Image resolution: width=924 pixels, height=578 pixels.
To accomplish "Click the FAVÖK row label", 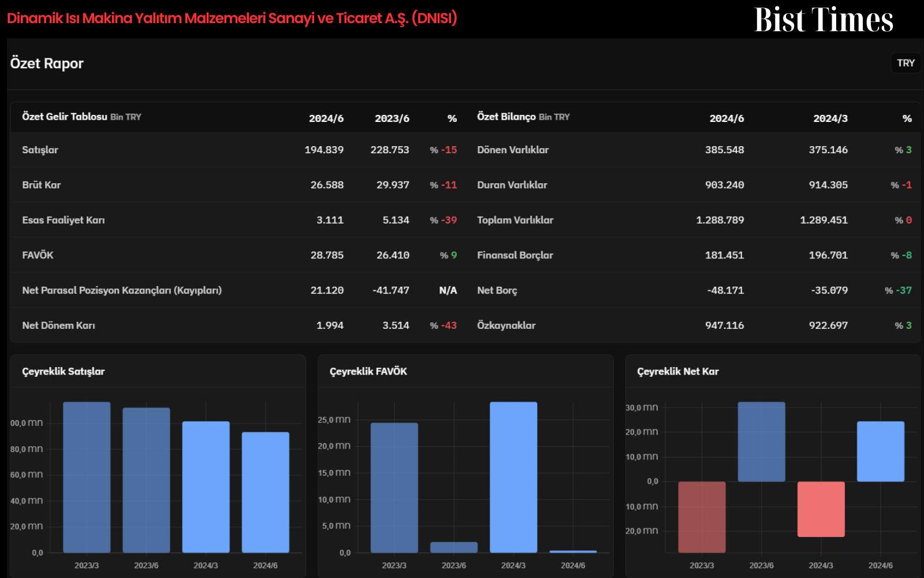I will [38, 255].
